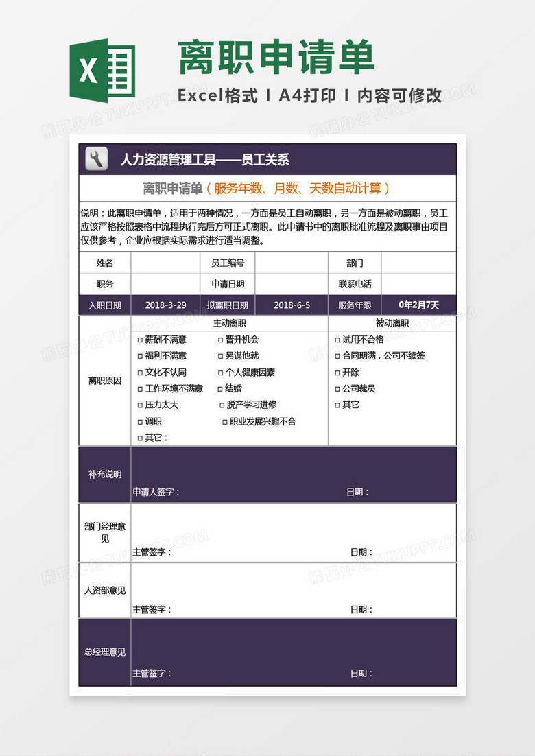Check the 其它： box under 主动离职
The image size is (535, 756).
(140, 438)
